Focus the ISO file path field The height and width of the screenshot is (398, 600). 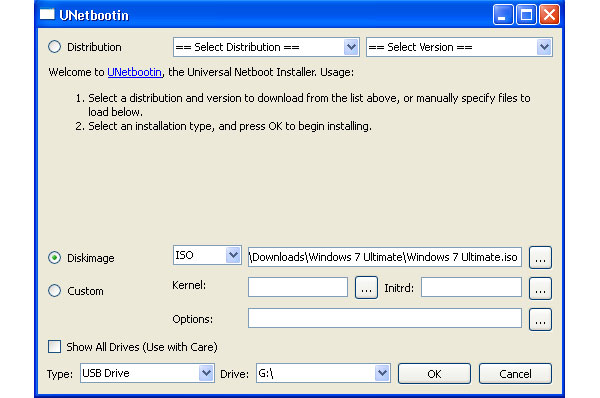(385, 257)
